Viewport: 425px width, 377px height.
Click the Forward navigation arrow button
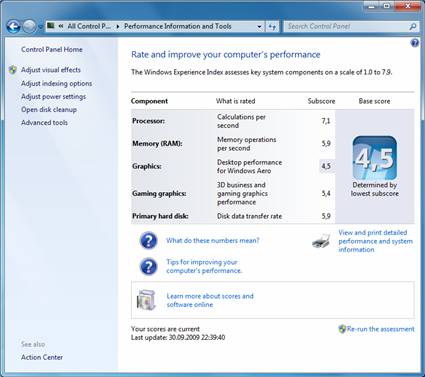point(29,26)
